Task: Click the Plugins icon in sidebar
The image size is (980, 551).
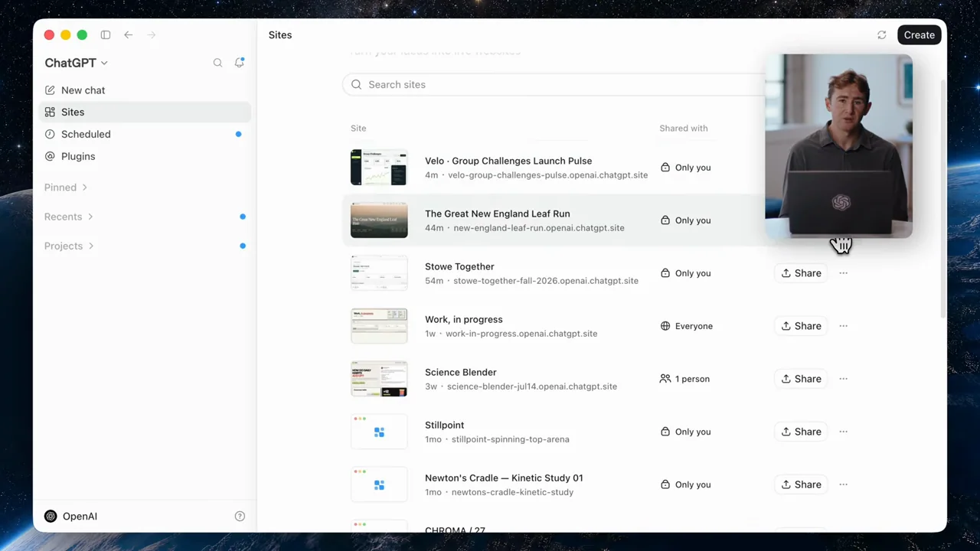Action: [50, 156]
